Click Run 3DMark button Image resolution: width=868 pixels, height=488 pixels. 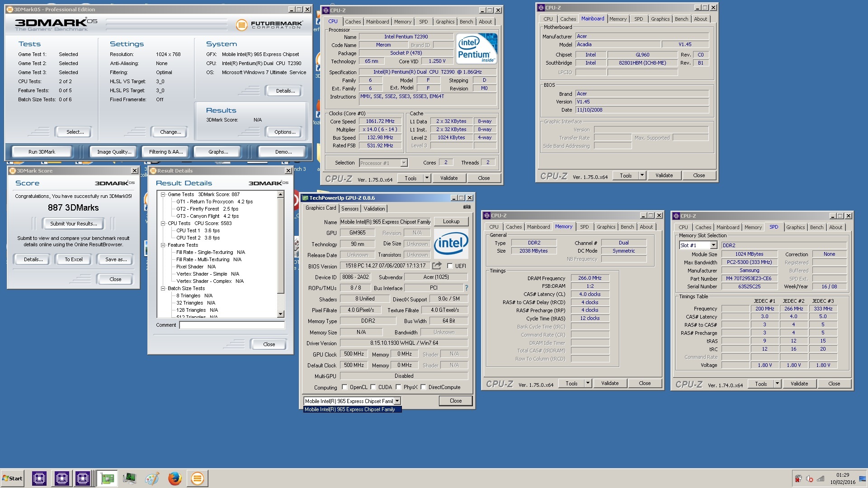(42, 152)
